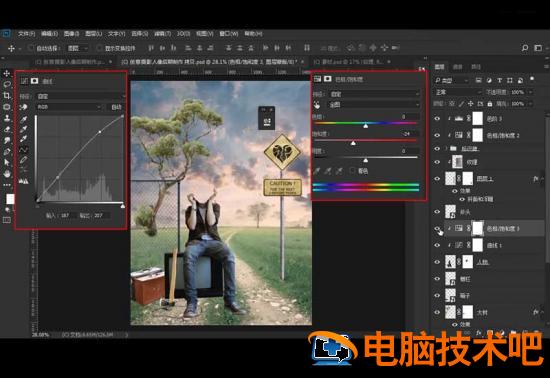Click the add-to-sample eyedropper in Hue/Saturation
Image resolution: width=550 pixels, height=378 pixels.
click(x=328, y=171)
